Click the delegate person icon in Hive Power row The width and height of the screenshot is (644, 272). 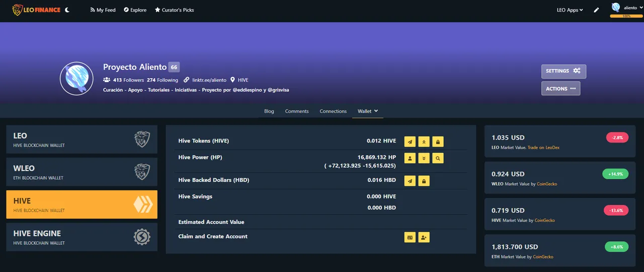(x=410, y=158)
